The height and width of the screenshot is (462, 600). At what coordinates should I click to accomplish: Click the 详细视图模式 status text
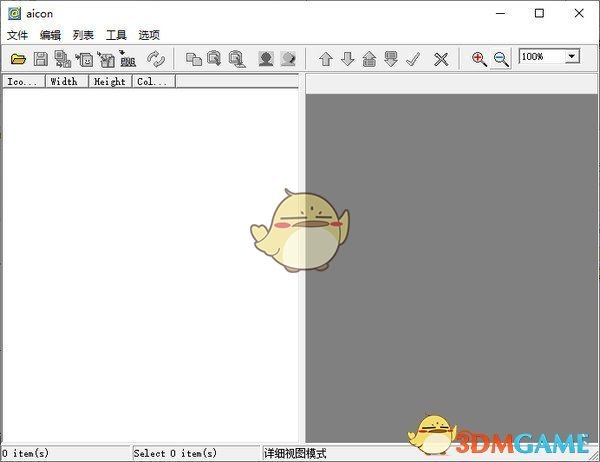pos(295,454)
